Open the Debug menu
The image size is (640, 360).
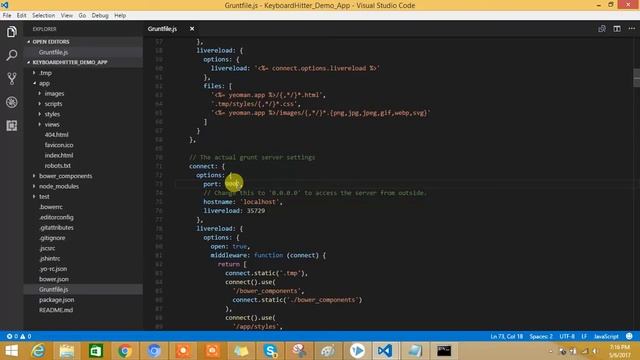coord(100,16)
